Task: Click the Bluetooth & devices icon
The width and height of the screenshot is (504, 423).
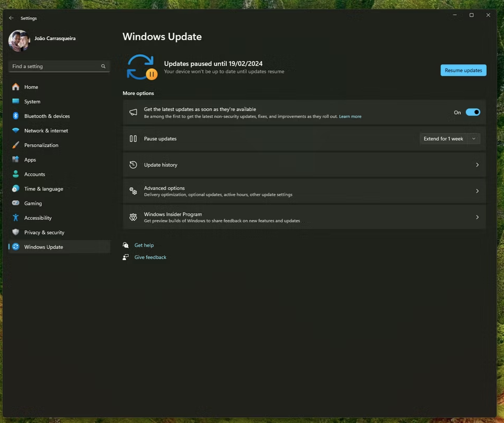Action: coord(16,116)
